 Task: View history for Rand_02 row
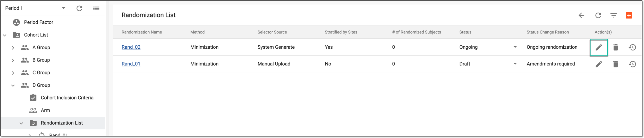[x=632, y=47]
